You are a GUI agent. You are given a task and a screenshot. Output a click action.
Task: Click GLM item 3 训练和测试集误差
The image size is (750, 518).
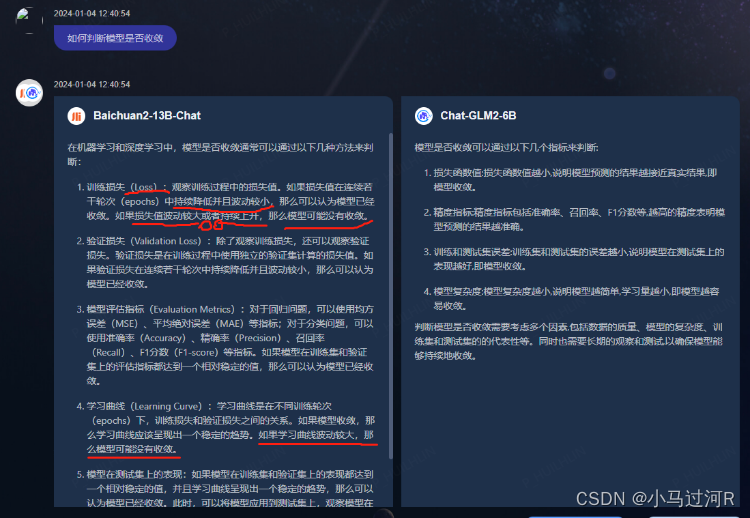(574, 259)
